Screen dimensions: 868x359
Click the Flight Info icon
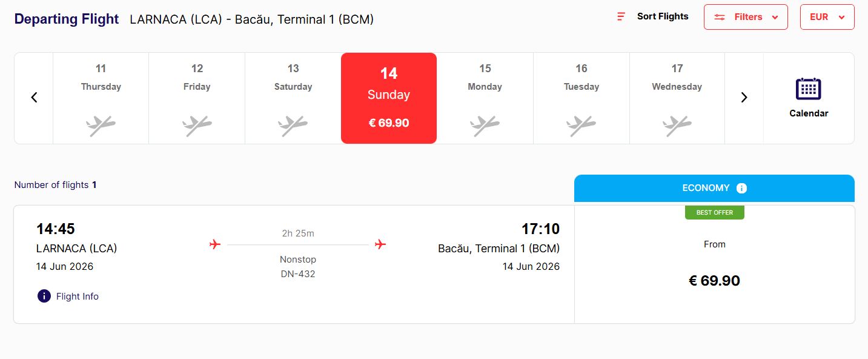tap(44, 296)
